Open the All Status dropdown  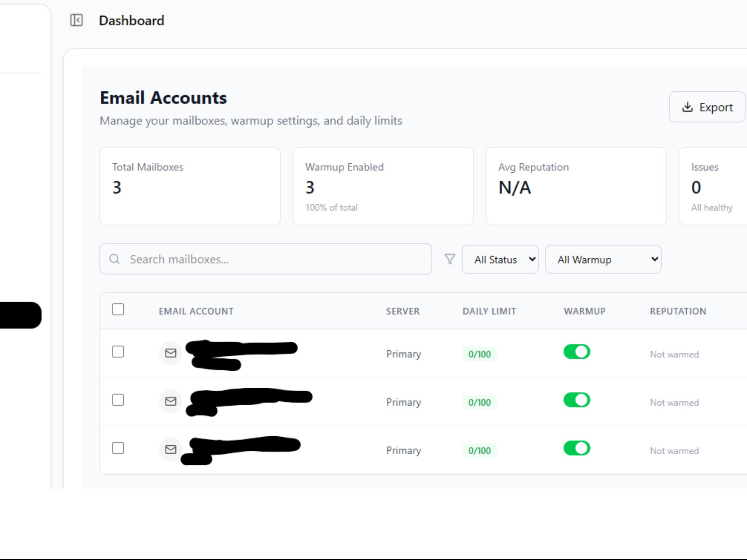click(500, 259)
